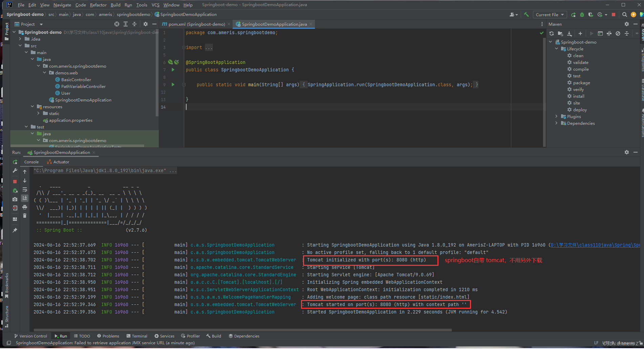Open Version Control tool window
This screenshot has height=349, width=644.
(x=30, y=336)
